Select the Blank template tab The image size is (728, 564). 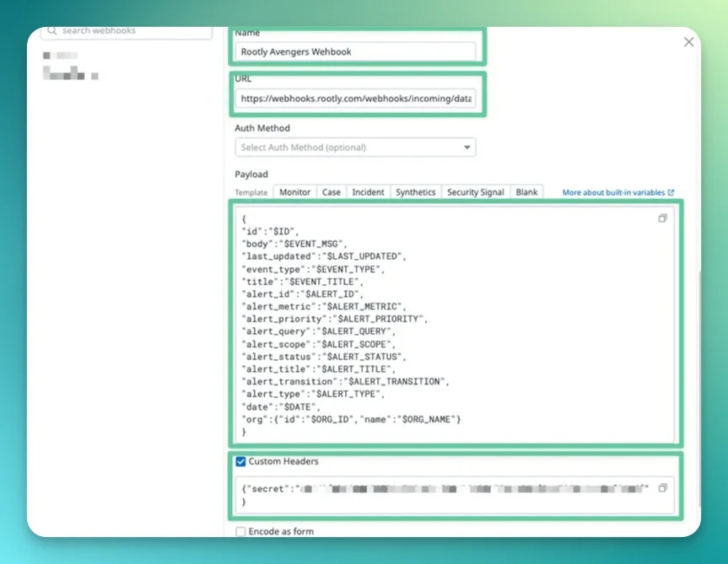[x=526, y=192]
